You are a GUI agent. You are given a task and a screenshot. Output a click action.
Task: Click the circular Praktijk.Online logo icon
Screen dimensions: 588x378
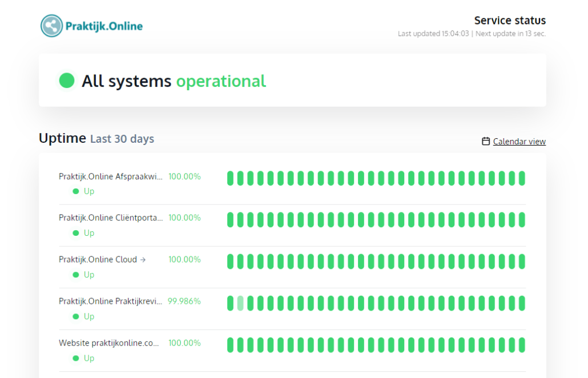coord(52,26)
